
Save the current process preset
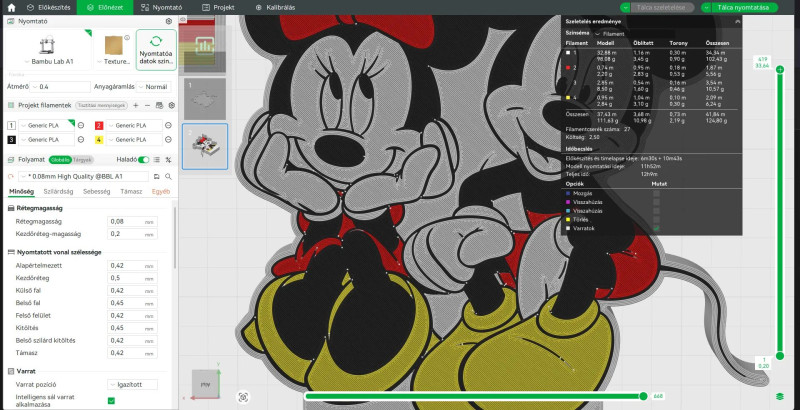coord(157,176)
